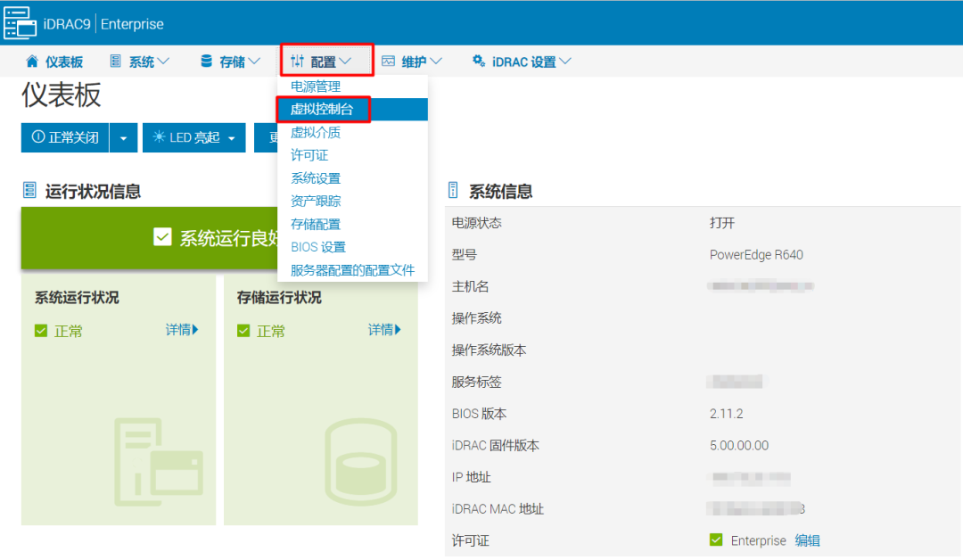963x560 pixels.
Task: Expand the 系统 menu chevron
Action: point(163,62)
